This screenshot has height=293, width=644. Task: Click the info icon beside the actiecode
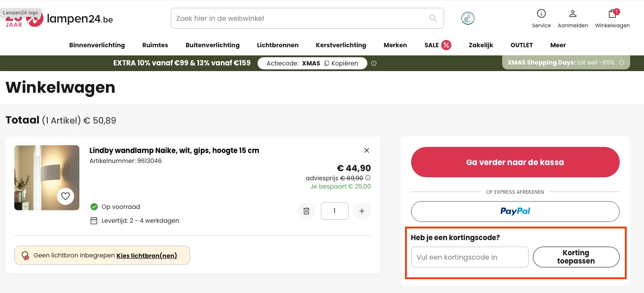[374, 63]
